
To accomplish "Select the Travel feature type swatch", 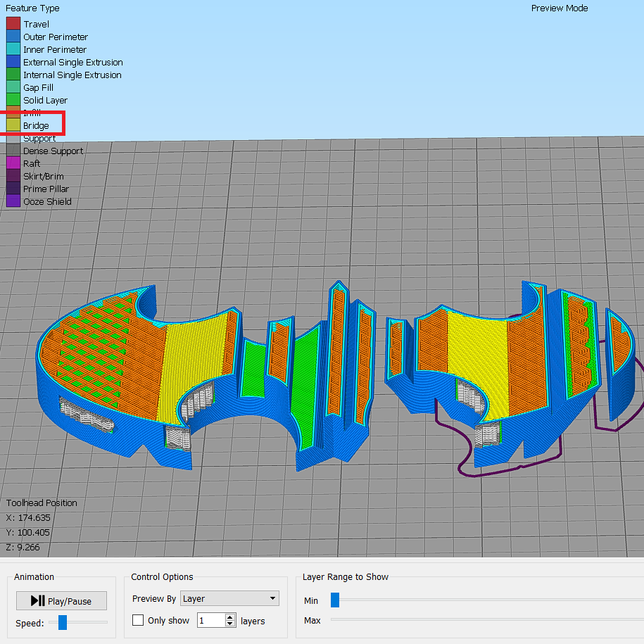I will click(13, 23).
